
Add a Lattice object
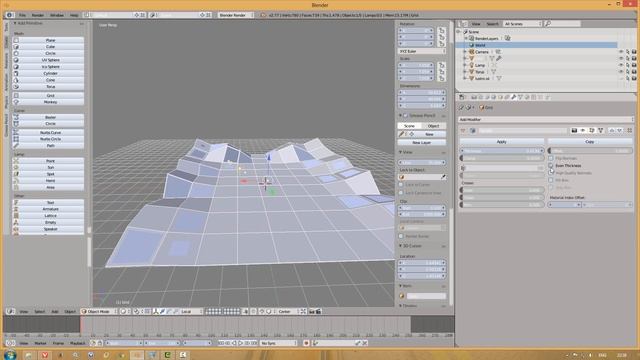click(x=48, y=216)
